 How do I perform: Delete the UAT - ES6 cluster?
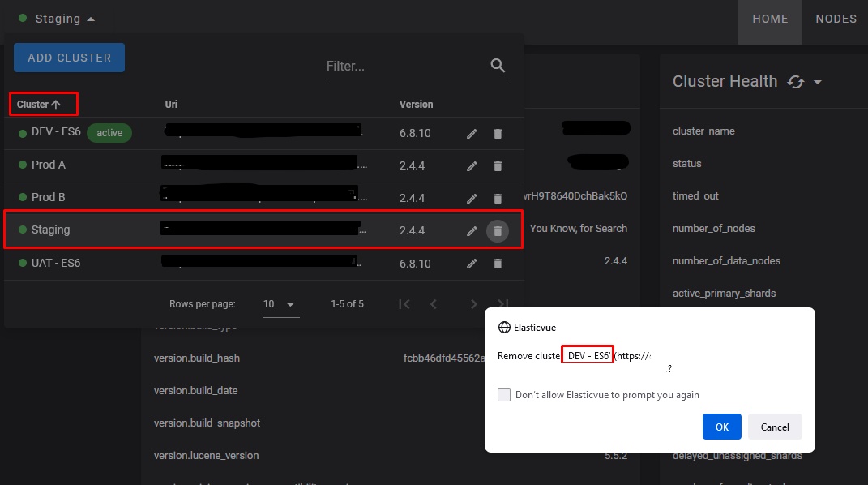point(497,263)
